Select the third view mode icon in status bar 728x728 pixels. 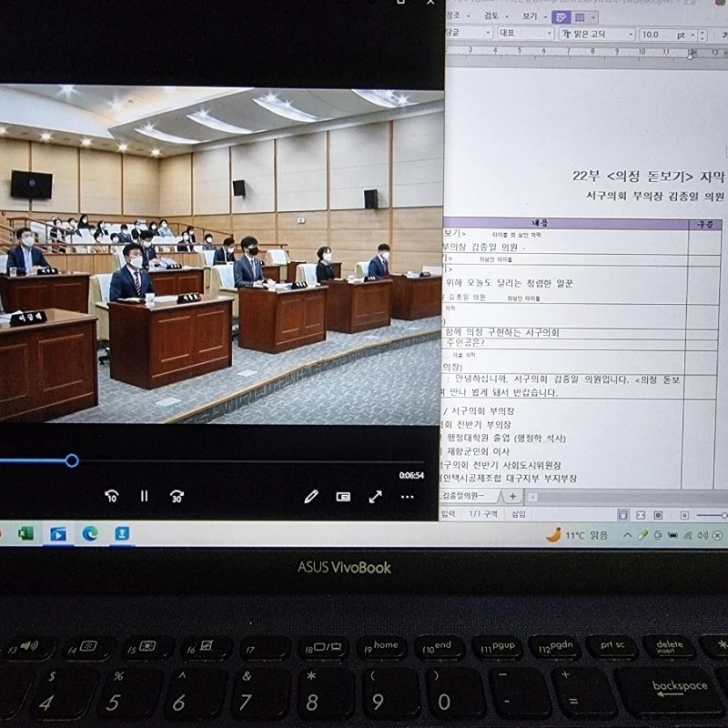tap(658, 515)
